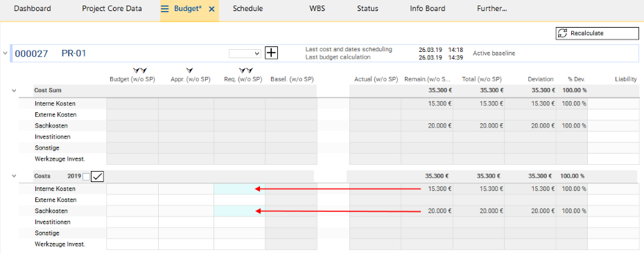Select the project name PR-01
Viewport: 644px width, 254px height.
coord(73,53)
